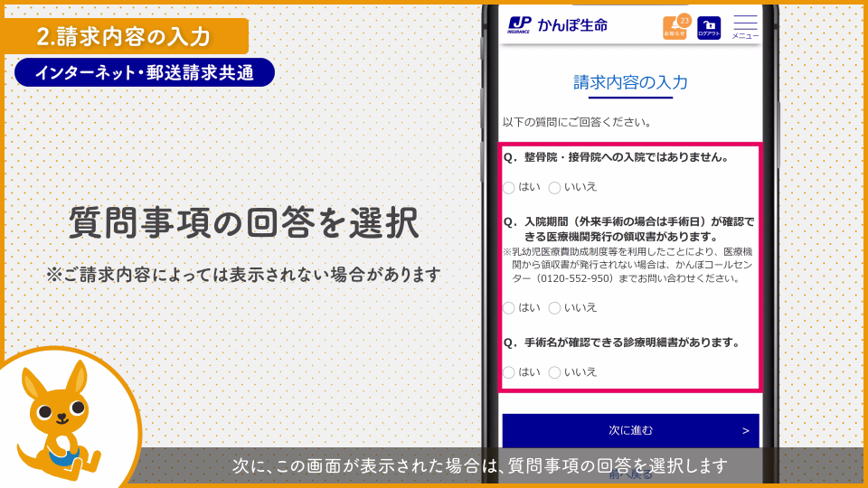Click the orange 2.請求内容の入力 step label
868x488 pixels.
(x=124, y=36)
